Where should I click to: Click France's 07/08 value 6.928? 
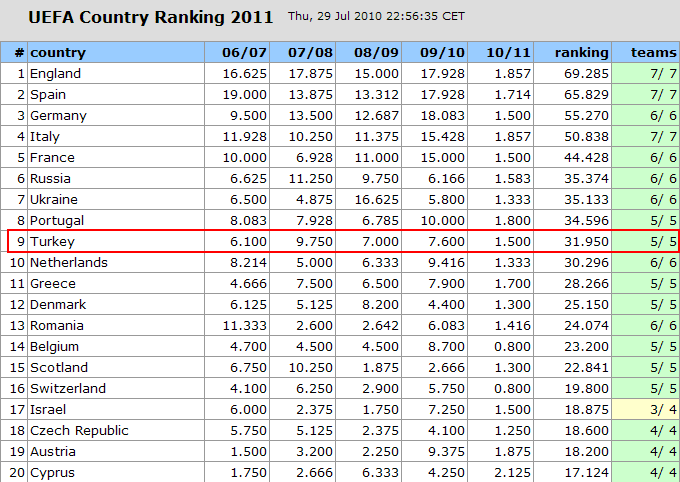(314, 157)
